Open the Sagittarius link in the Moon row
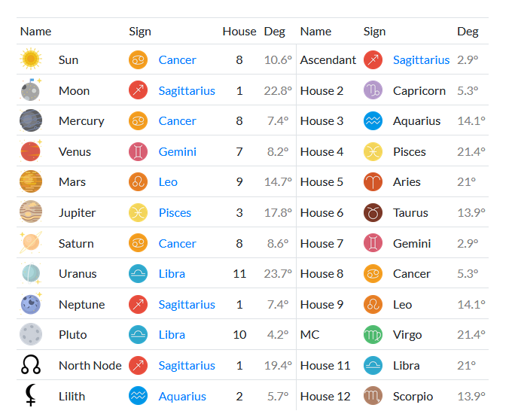Screen dimensions: 515x420 (187, 90)
